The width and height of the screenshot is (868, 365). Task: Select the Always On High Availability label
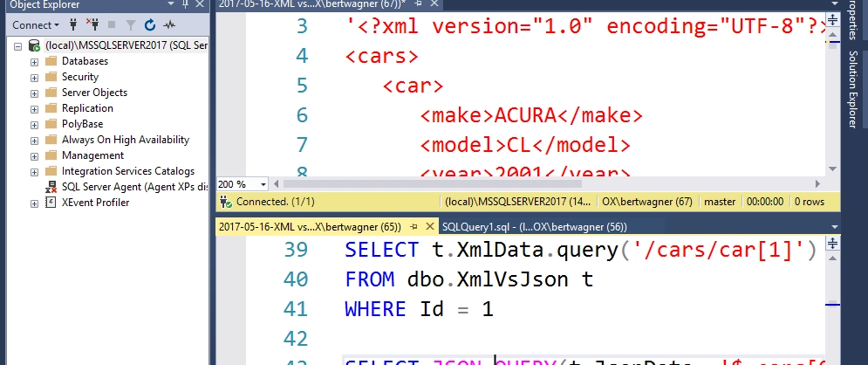click(x=126, y=140)
